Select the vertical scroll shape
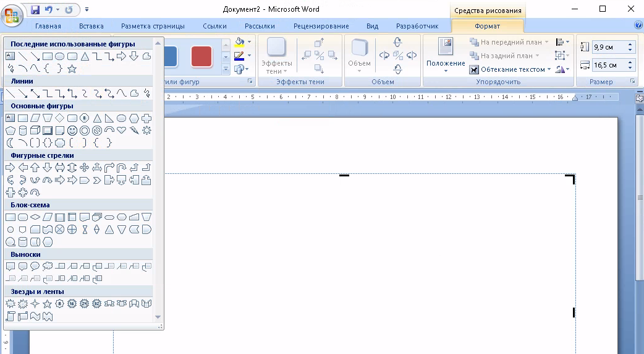This screenshot has width=644, height=354. [x=11, y=316]
